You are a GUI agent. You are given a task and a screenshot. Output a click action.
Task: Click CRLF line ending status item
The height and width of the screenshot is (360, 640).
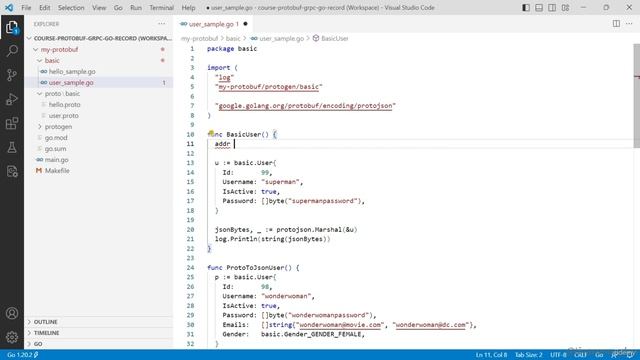click(x=580, y=355)
